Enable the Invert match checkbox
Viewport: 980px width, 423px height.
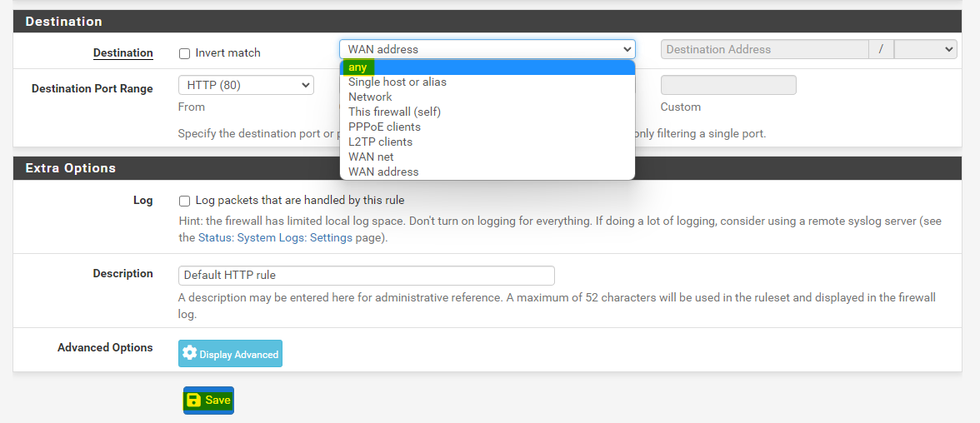[185, 53]
